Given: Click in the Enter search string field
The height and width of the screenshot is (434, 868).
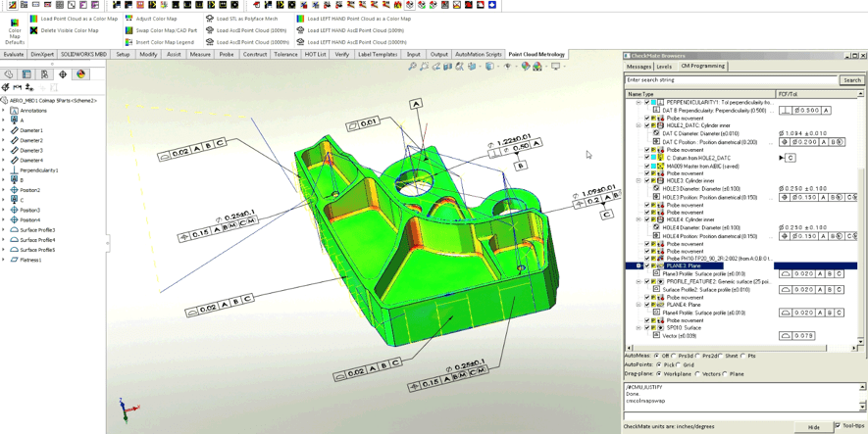Looking at the screenshot, I should click(x=732, y=80).
